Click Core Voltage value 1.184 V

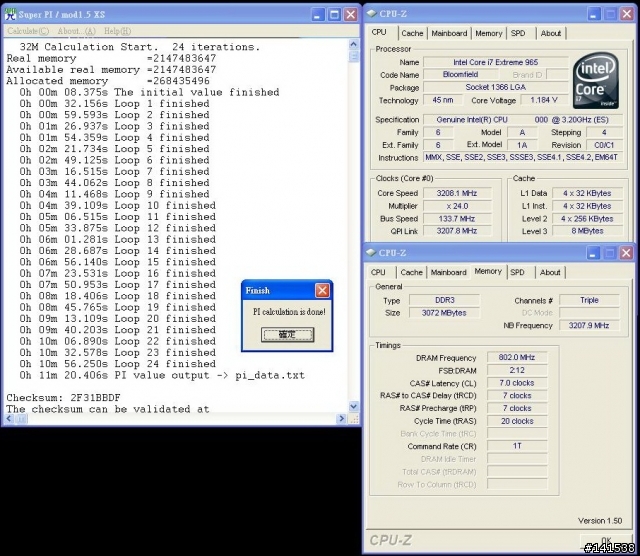[544, 100]
